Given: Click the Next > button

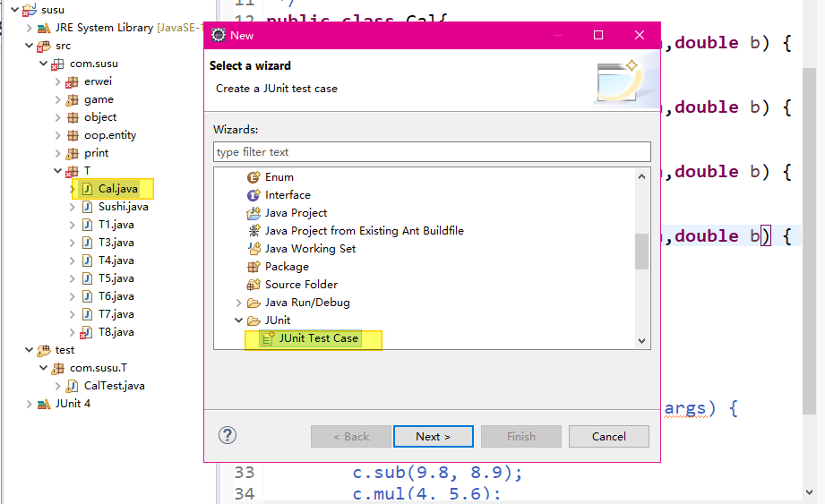Looking at the screenshot, I should coord(433,437).
